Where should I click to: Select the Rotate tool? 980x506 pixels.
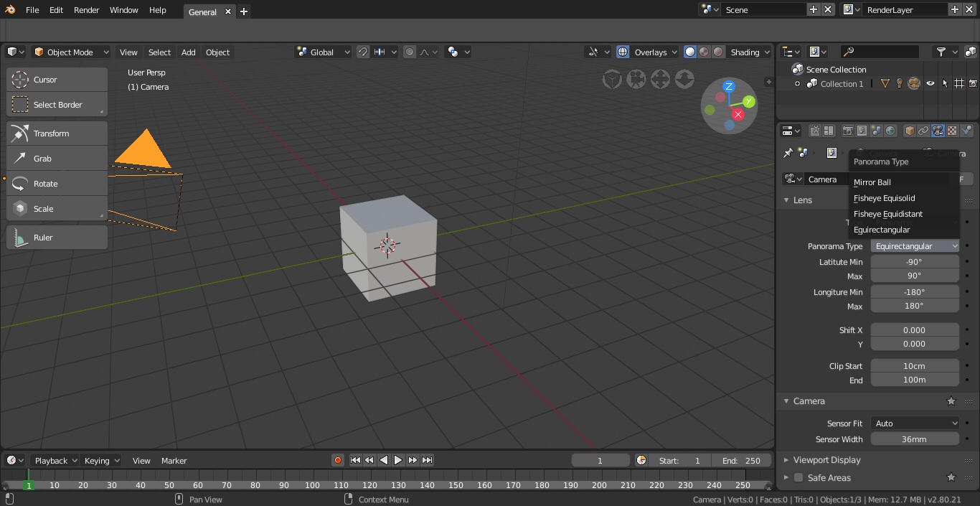(57, 184)
